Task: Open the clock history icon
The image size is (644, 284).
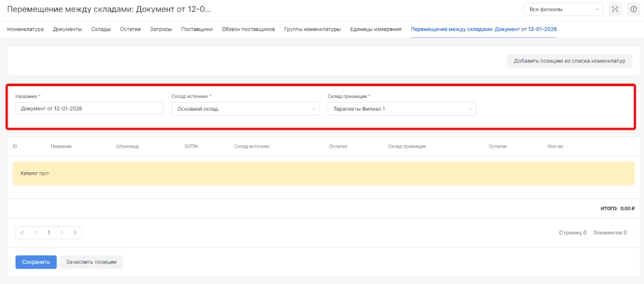Action: pos(633,9)
